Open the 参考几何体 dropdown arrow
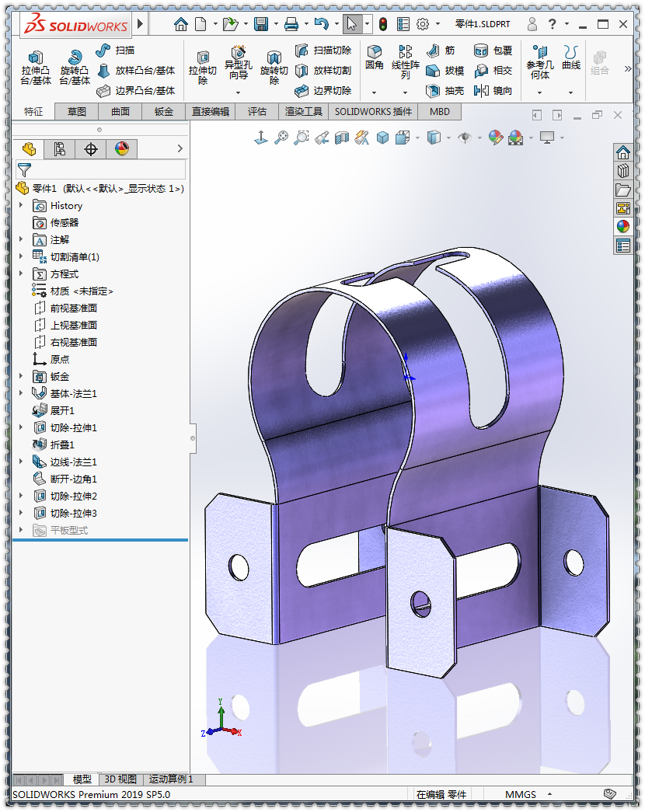Viewport: 645px width, 812px height. coord(540,92)
